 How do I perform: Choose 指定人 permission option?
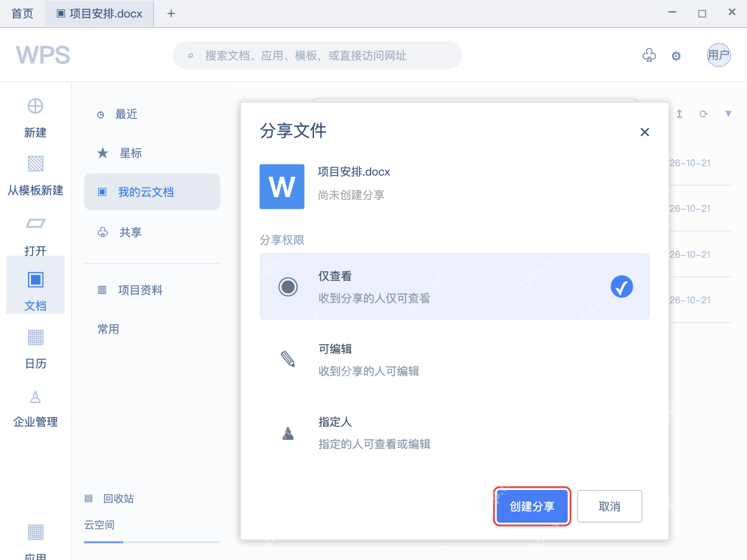pos(455,433)
